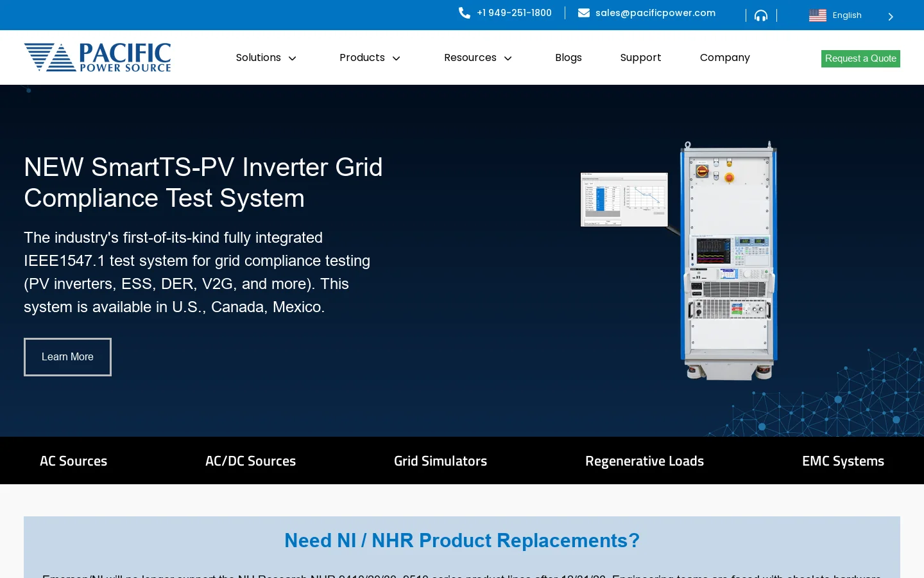
Task: Select the EMC Systems category
Action: [843, 461]
